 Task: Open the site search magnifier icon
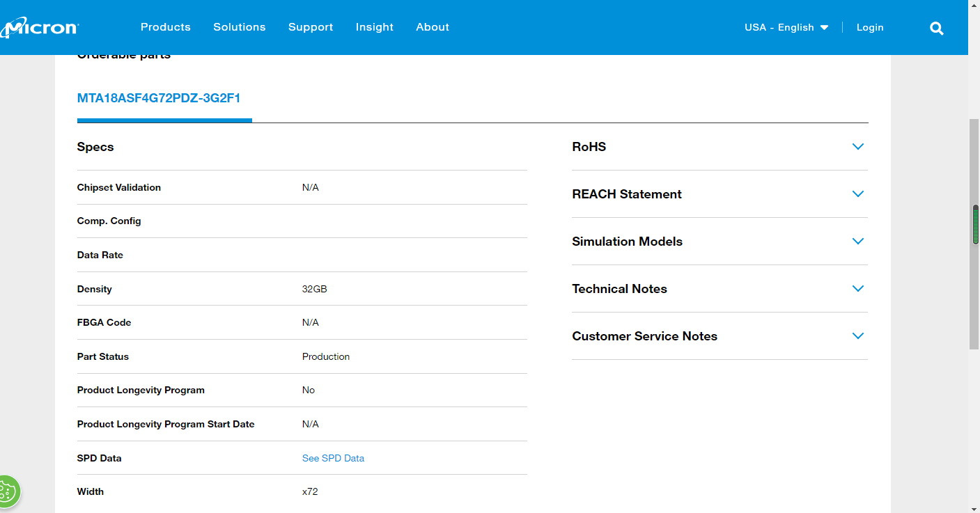(937, 28)
